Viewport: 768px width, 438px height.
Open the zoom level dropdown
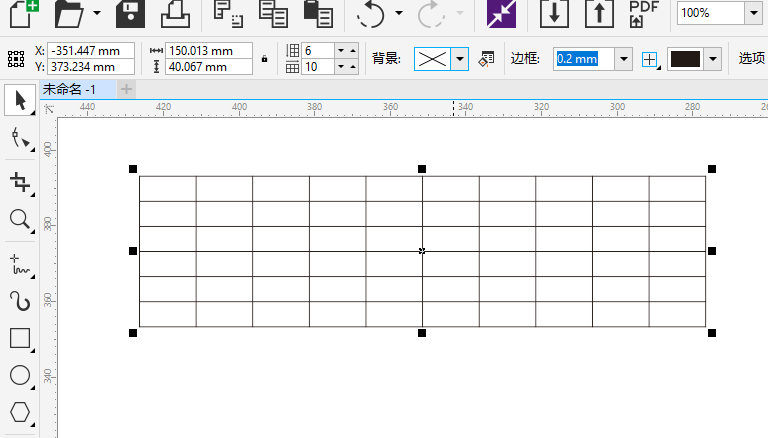tap(753, 13)
